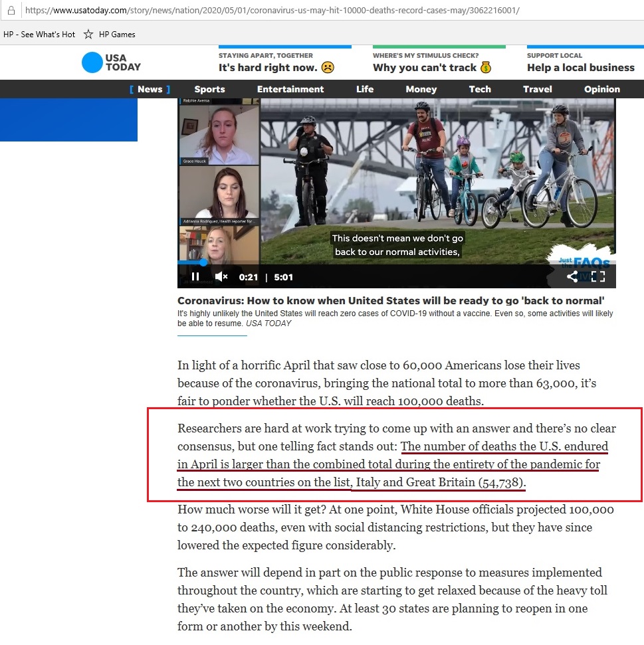Click the lock icon in address bar
This screenshot has height=645, width=644.
point(11,10)
